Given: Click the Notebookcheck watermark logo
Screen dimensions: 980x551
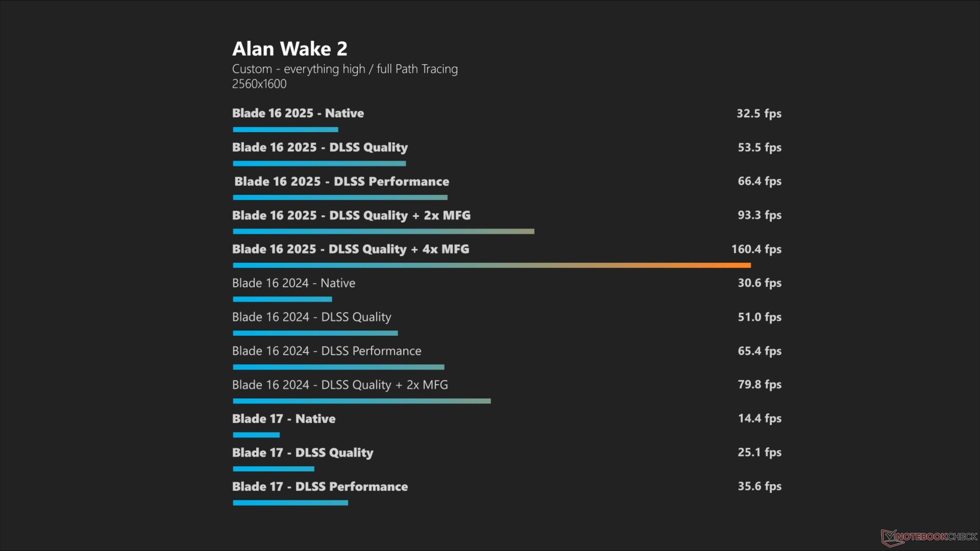Looking at the screenshot, I should point(929,537).
